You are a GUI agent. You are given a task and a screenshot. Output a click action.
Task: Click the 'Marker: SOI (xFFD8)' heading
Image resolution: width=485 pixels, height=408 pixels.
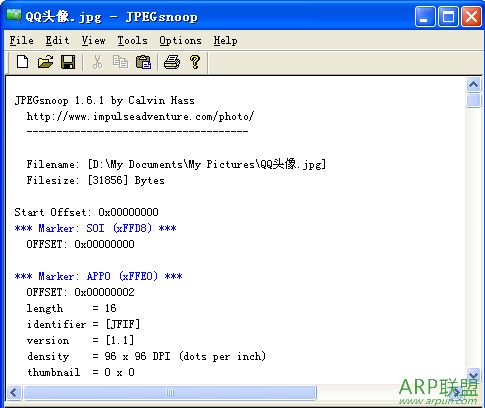point(95,228)
